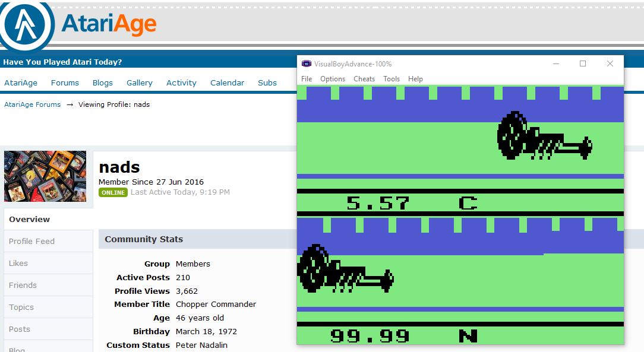Screen dimensions: 644x352
Task: Click the N gear indicator in game
Action: coord(468,336)
